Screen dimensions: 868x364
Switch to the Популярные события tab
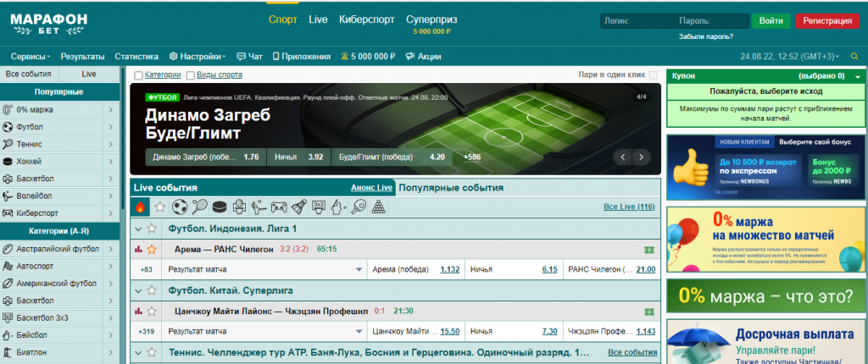click(x=451, y=188)
